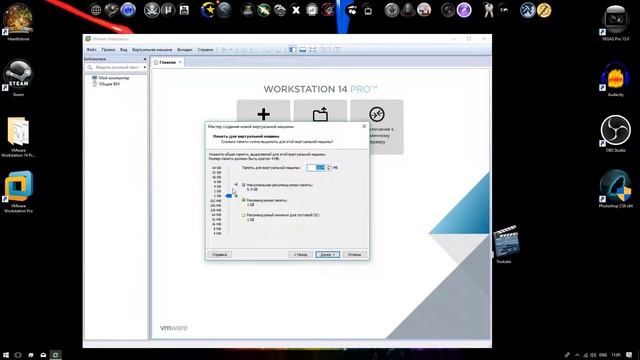Click the gold star dock icon
Viewport: 640px width, 360px height.
click(208, 10)
